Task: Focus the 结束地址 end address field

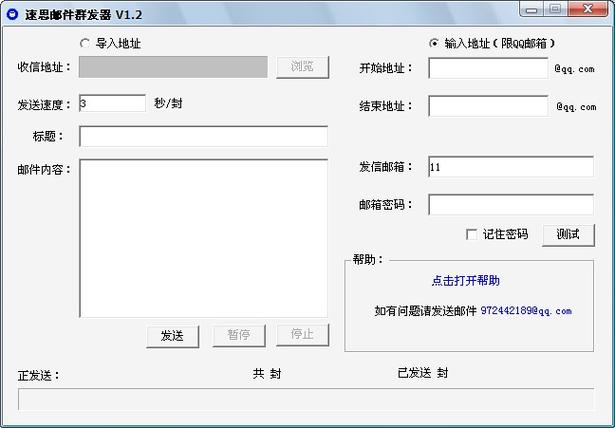Action: [x=488, y=106]
